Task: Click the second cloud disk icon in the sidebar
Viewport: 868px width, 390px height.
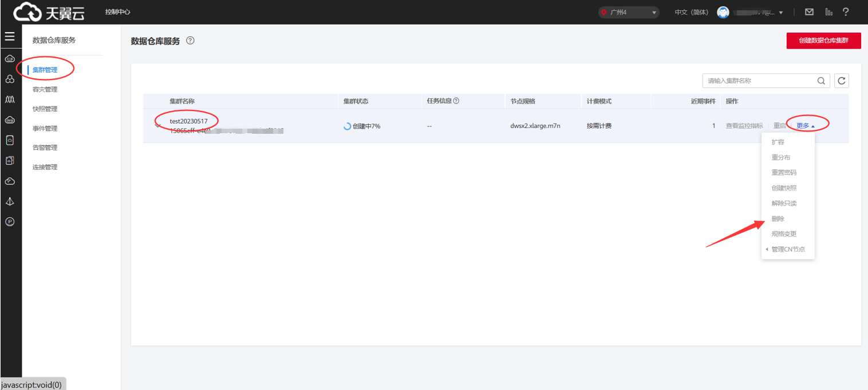Action: click(x=10, y=120)
